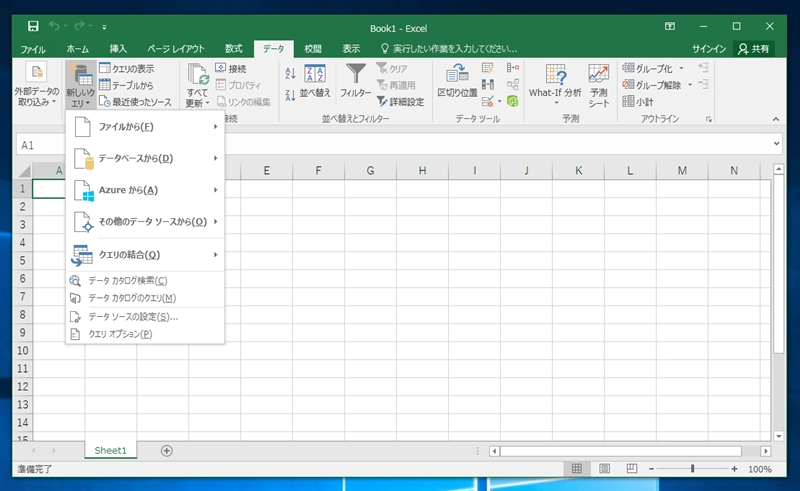Open the ファイル tab
The height and width of the screenshot is (491, 800).
pos(33,49)
